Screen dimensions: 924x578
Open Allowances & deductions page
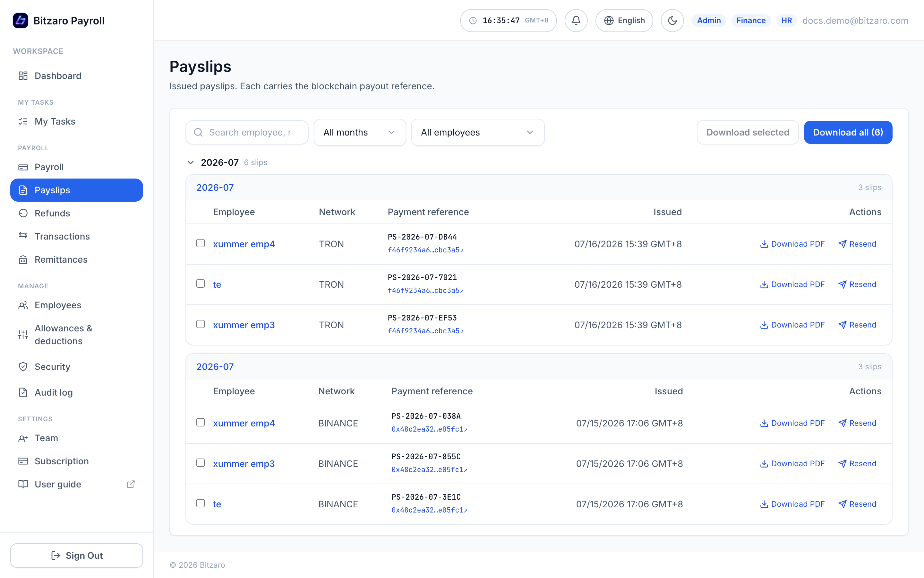pos(77,335)
